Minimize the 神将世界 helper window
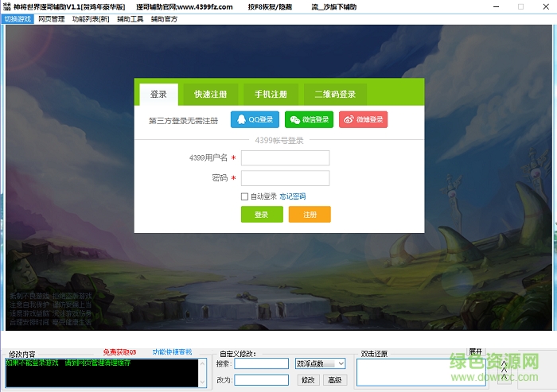 497,6
